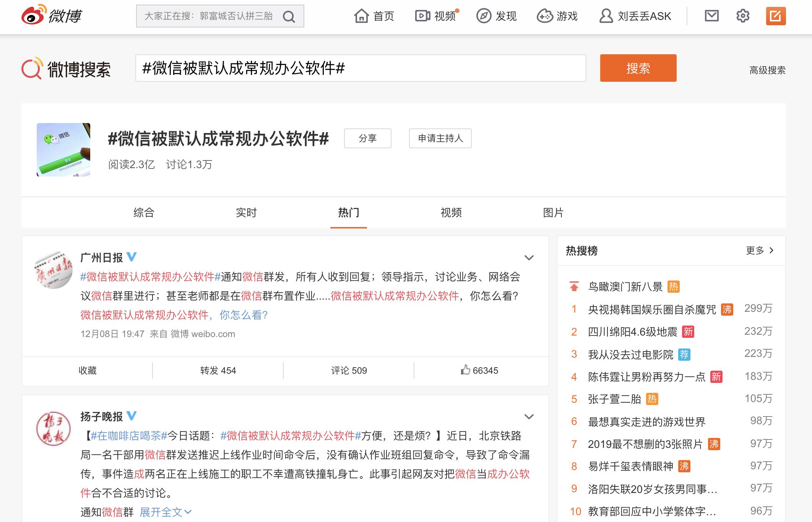Open the source link 微博 weibo.com
Viewport: 812px width, 522px height.
point(203,334)
